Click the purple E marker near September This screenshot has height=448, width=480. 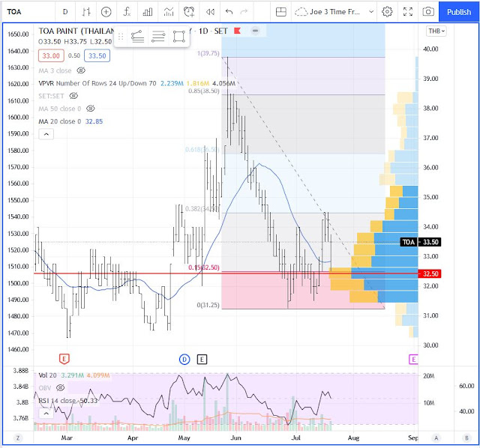[413, 360]
